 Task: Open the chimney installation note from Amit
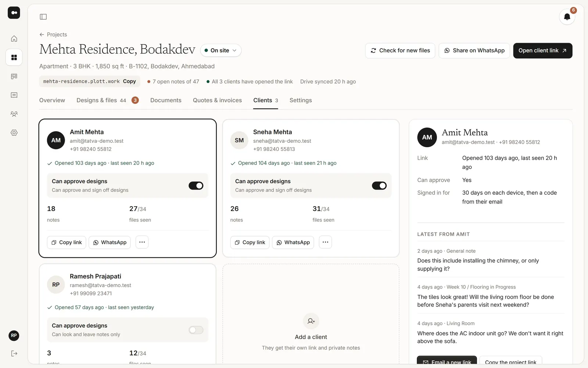(x=491, y=260)
